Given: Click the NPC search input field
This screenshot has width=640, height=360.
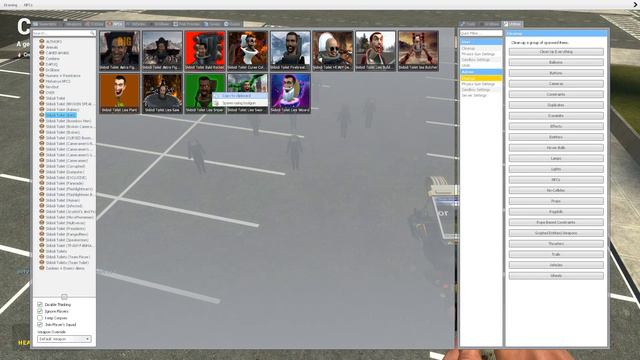Looking at the screenshot, I should coord(64,33).
